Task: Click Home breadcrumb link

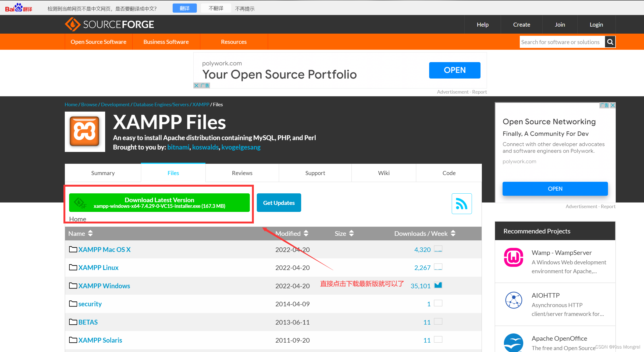Action: [x=71, y=104]
